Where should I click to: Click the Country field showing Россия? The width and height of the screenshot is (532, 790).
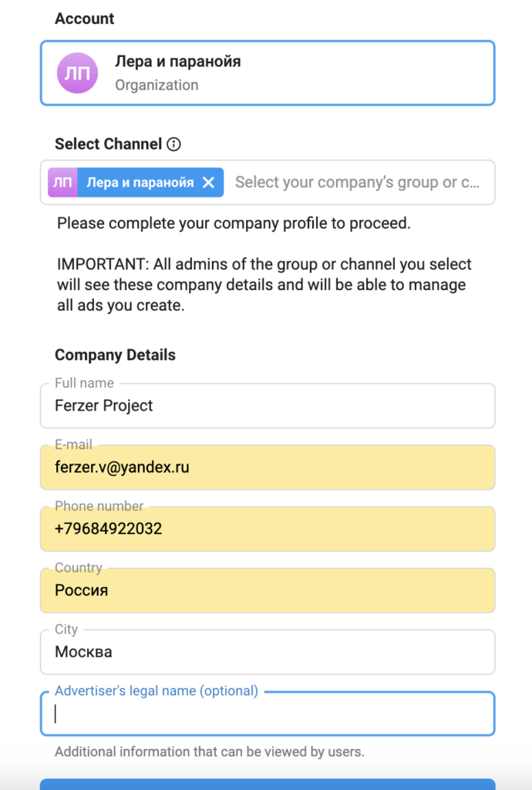(267, 591)
